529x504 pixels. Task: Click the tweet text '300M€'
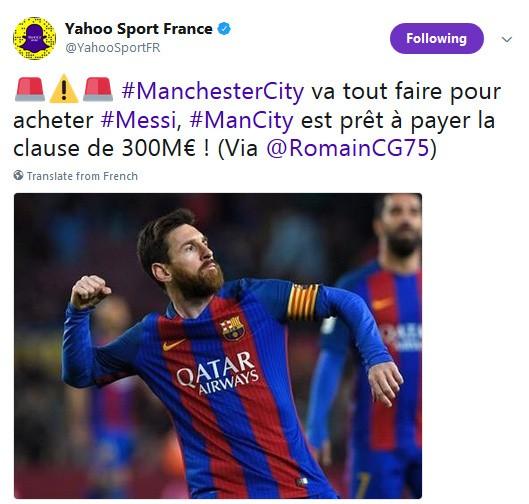click(x=159, y=148)
